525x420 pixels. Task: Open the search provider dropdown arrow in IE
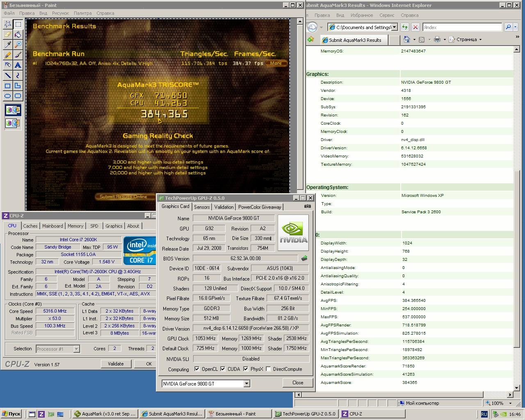coord(516,27)
